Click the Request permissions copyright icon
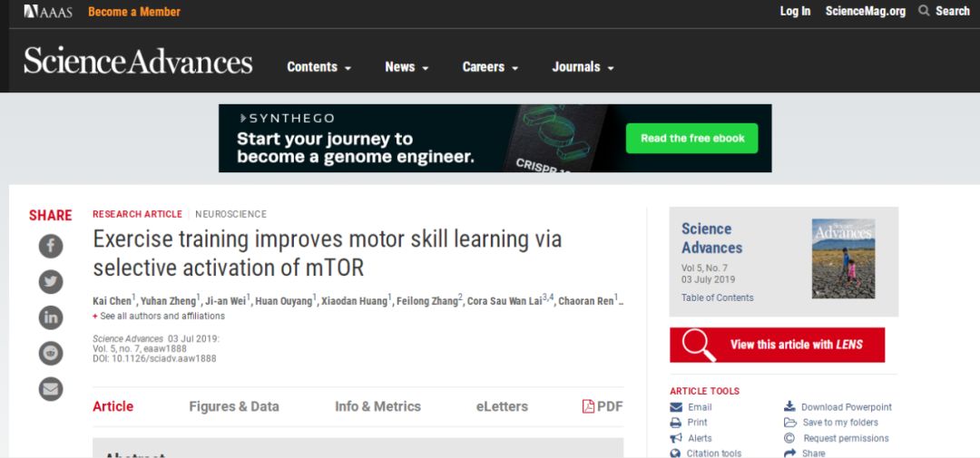Screen dimensions: 980x458 [789, 438]
